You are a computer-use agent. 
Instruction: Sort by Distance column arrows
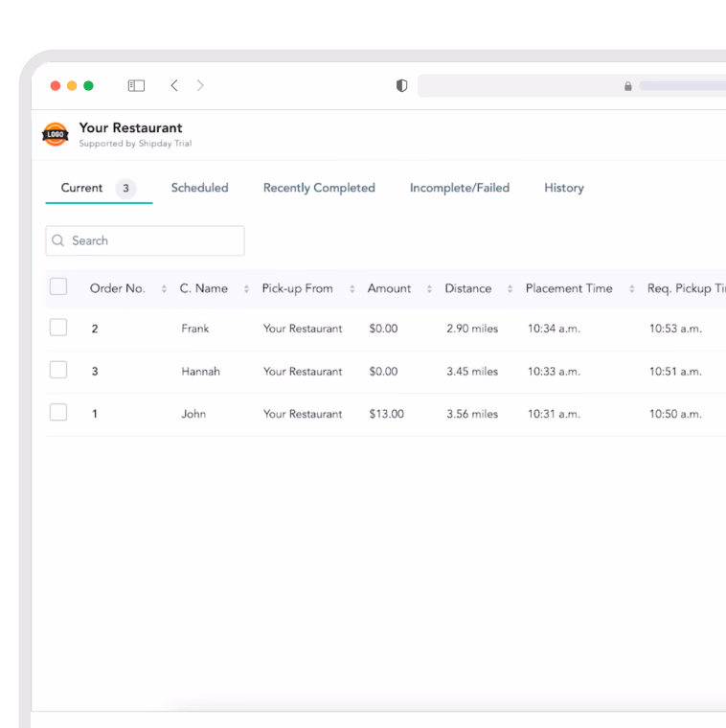(510, 288)
